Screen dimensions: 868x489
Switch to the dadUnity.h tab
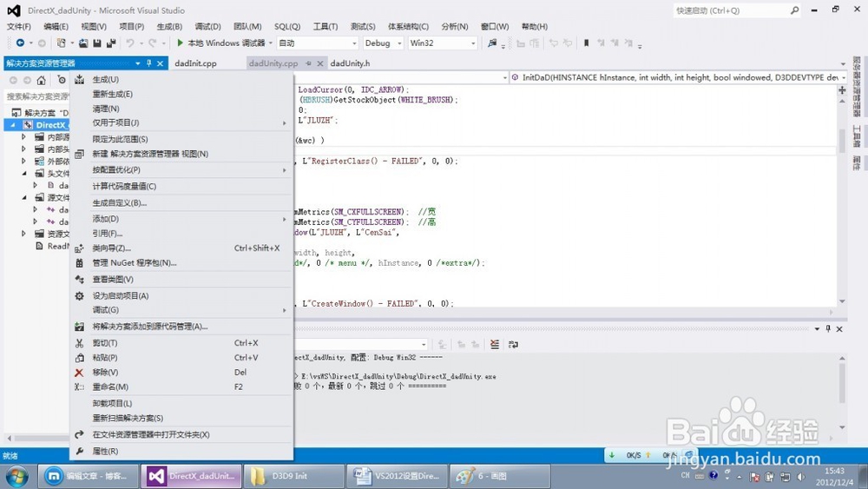coord(350,63)
